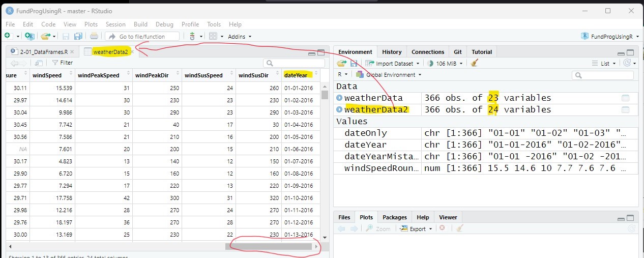Open the 106 MiB memory usage dropdown
Viewport: 644px width, 258px height.
[446, 64]
